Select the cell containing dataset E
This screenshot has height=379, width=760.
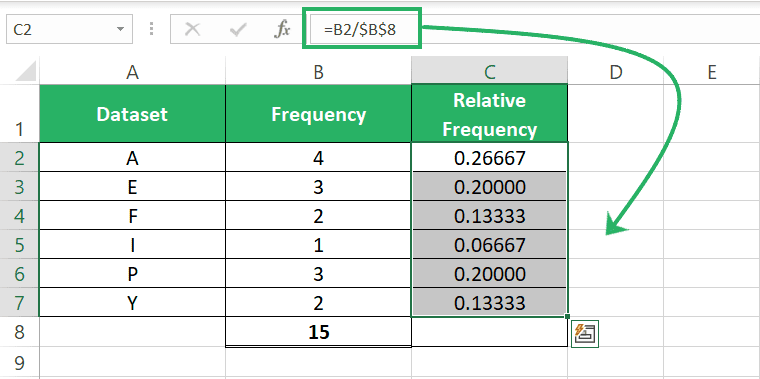[132, 187]
